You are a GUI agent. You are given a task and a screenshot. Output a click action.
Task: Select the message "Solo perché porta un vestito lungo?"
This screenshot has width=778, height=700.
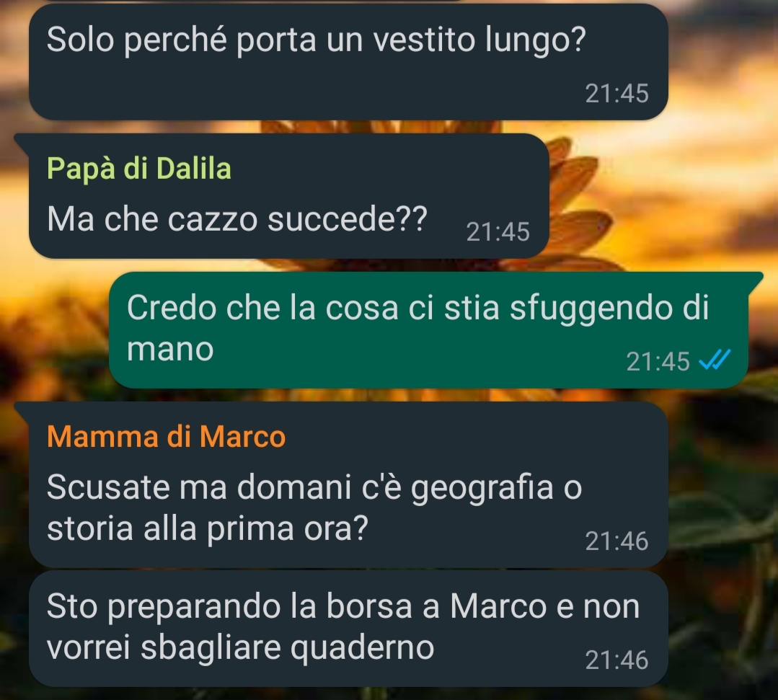pyautogui.click(x=348, y=62)
